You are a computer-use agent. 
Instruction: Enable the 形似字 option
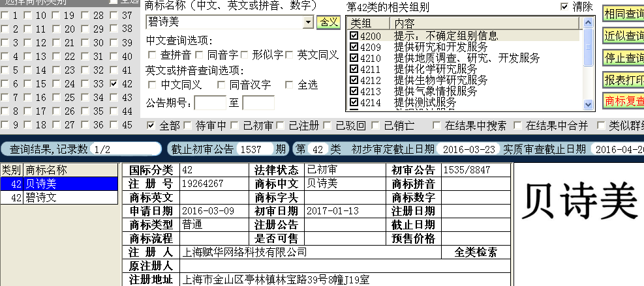[x=244, y=55]
